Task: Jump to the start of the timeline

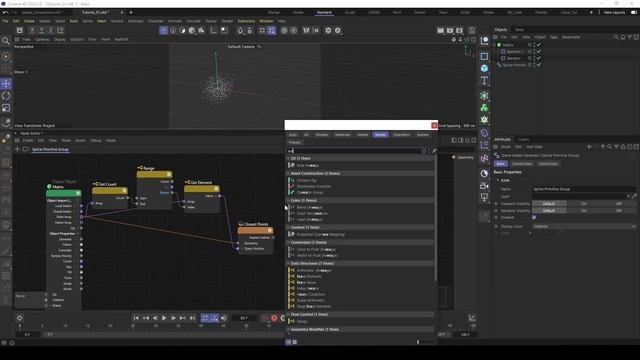Action: 136,318
